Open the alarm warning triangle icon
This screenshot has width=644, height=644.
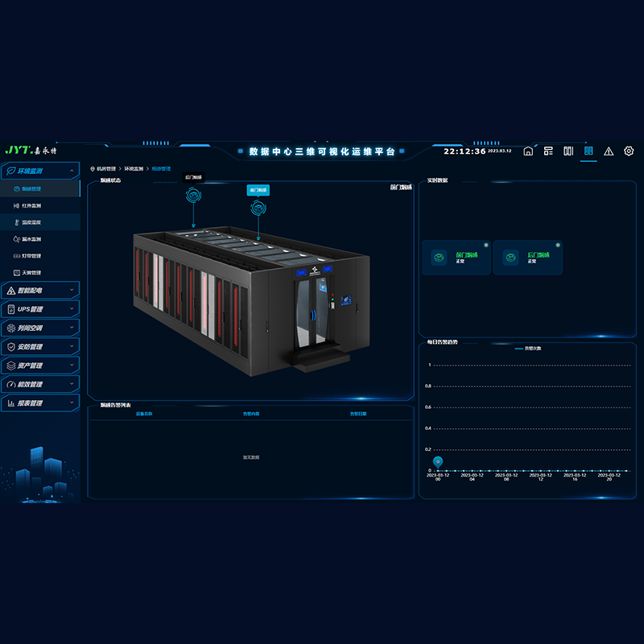[x=609, y=151]
